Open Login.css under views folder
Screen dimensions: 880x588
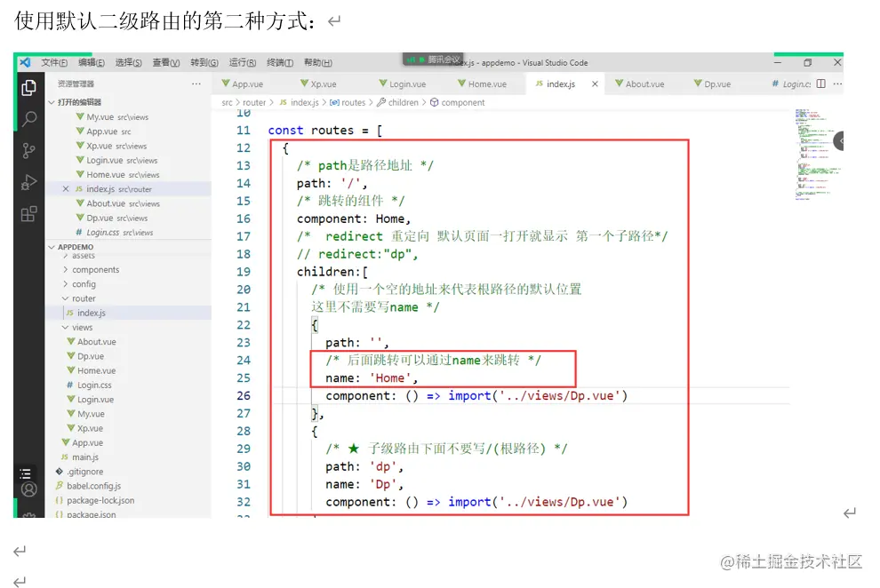click(94, 385)
